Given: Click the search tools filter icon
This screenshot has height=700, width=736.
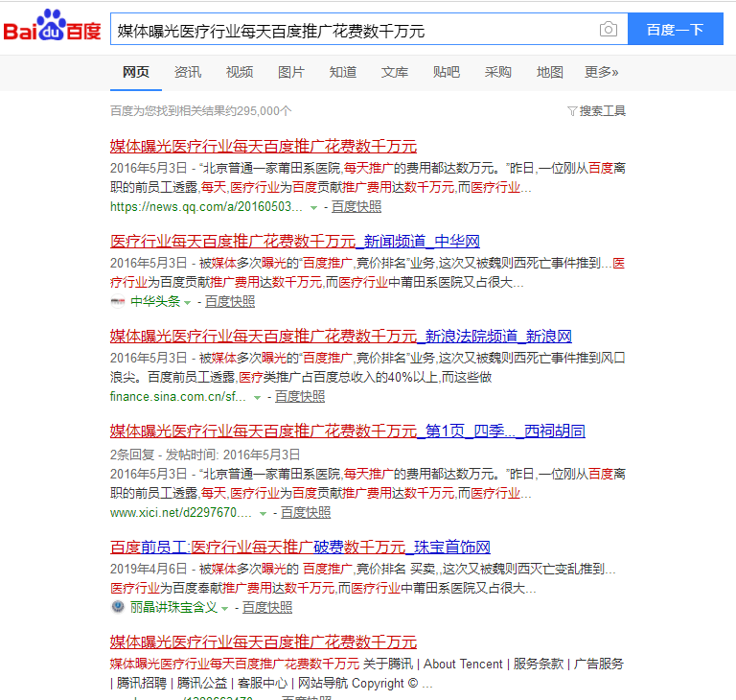Looking at the screenshot, I should [x=572, y=111].
